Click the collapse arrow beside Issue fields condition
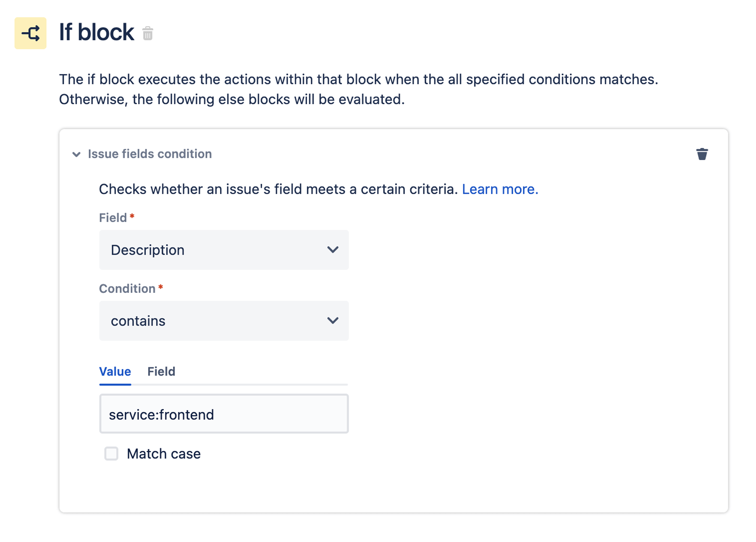The height and width of the screenshot is (542, 756). click(x=76, y=154)
